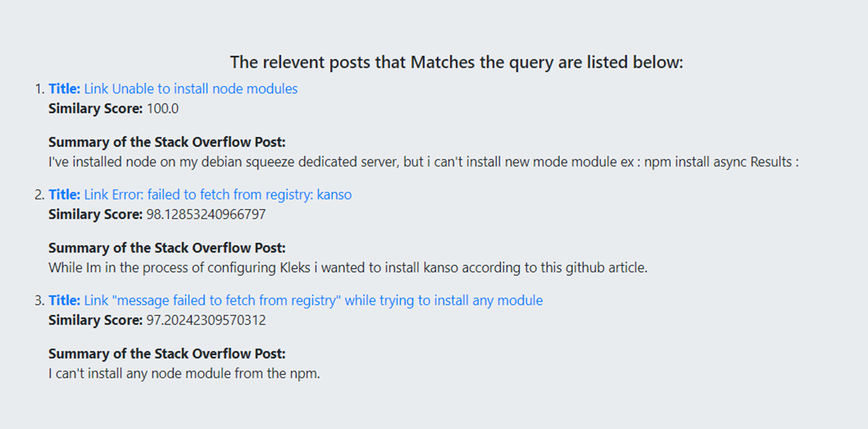
Task: Click the page heading about relevant posts
Action: [x=457, y=62]
